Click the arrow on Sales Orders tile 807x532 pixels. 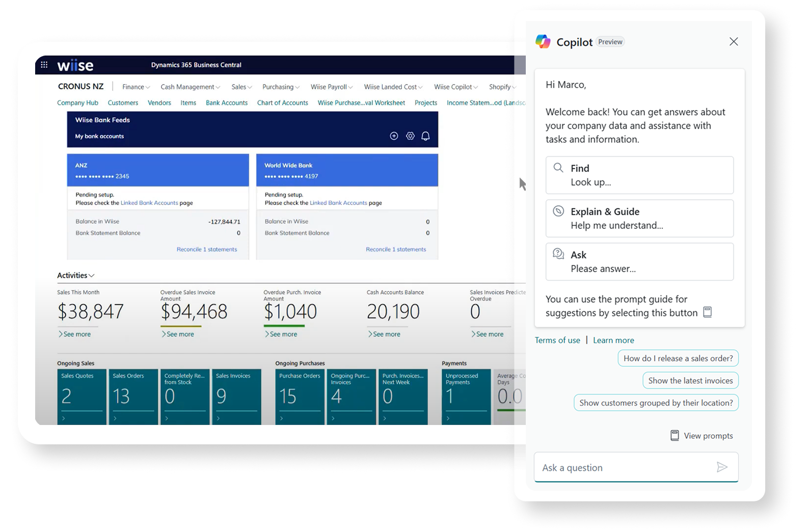pyautogui.click(x=115, y=418)
